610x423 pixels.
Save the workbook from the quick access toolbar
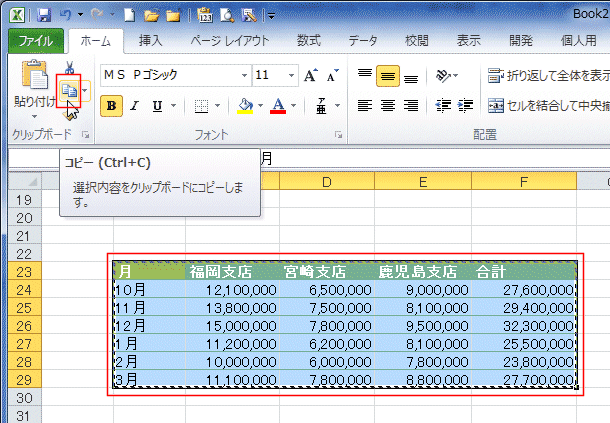[44, 15]
